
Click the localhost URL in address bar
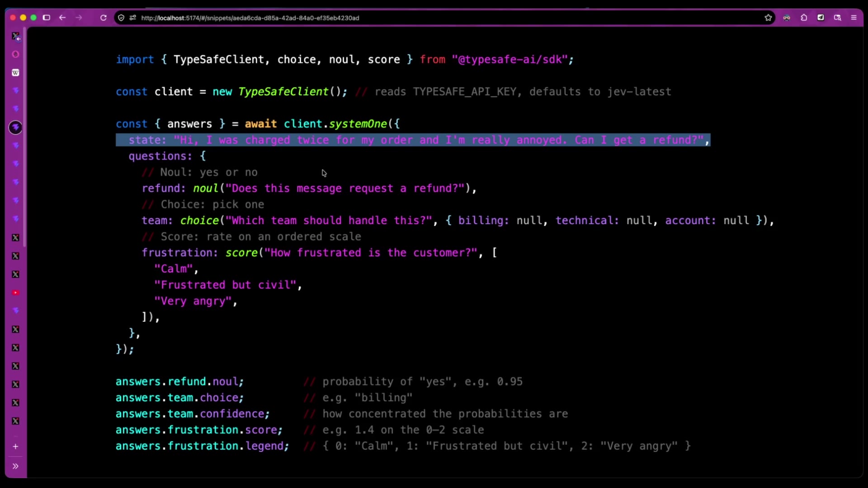(250, 18)
